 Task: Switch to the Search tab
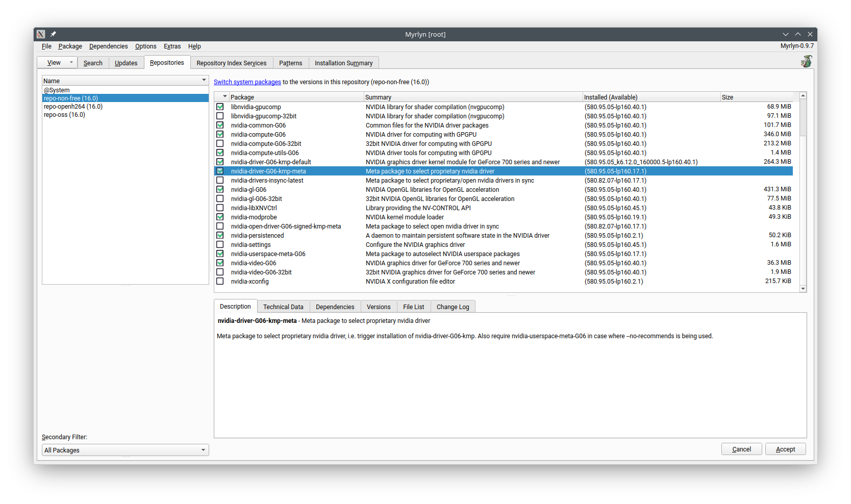tap(93, 63)
